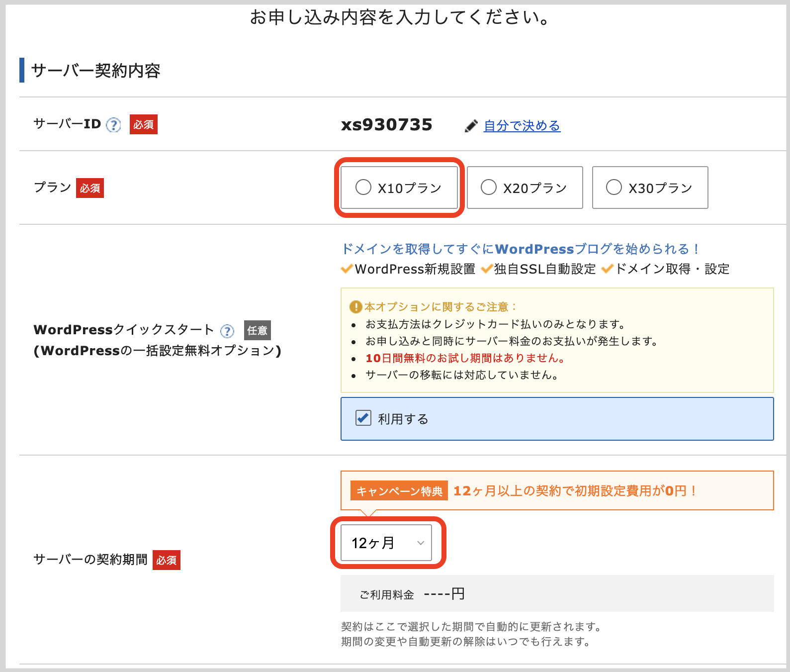
Task: Pick the X30プラン radio option
Action: click(x=614, y=188)
